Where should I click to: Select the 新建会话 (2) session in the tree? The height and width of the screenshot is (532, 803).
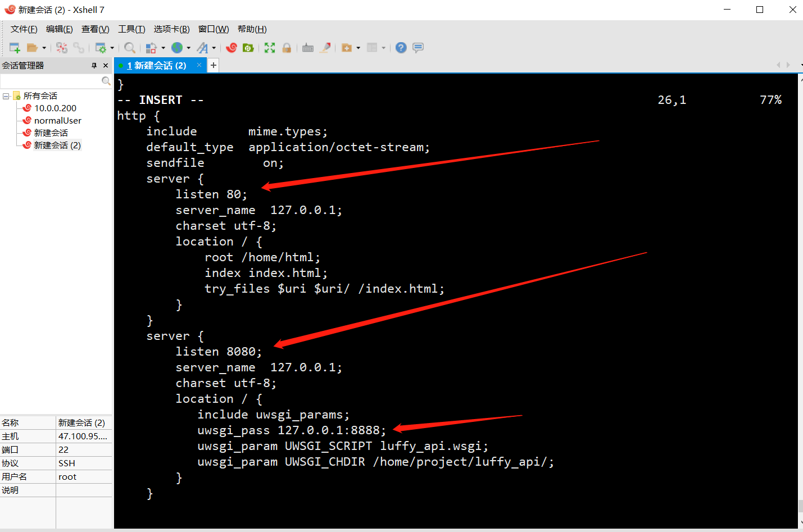57,145
